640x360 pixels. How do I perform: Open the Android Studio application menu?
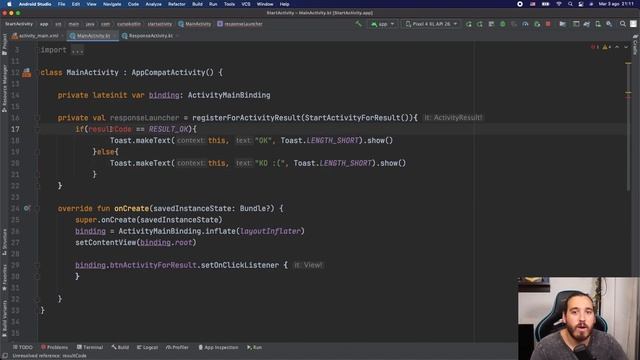35,4
